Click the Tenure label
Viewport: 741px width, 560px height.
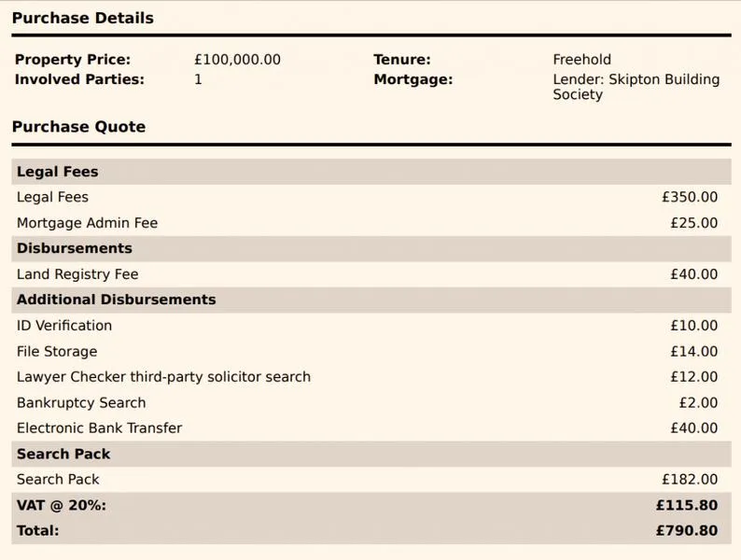pos(401,60)
